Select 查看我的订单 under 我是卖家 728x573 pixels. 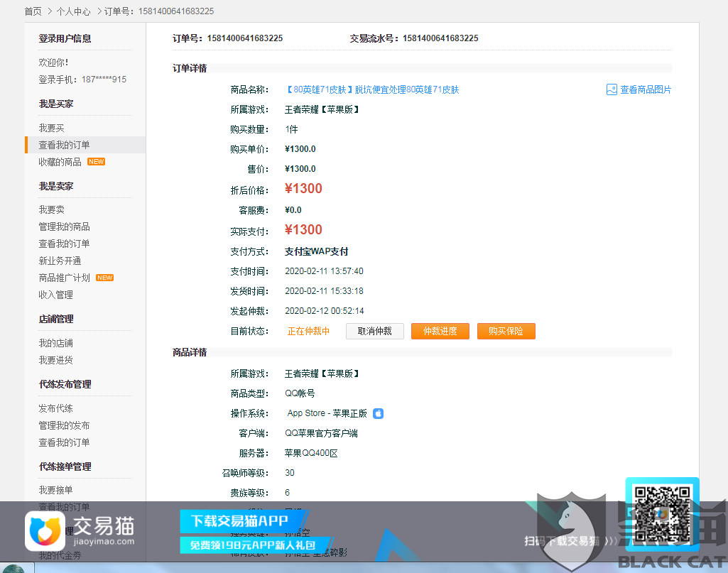tap(64, 244)
